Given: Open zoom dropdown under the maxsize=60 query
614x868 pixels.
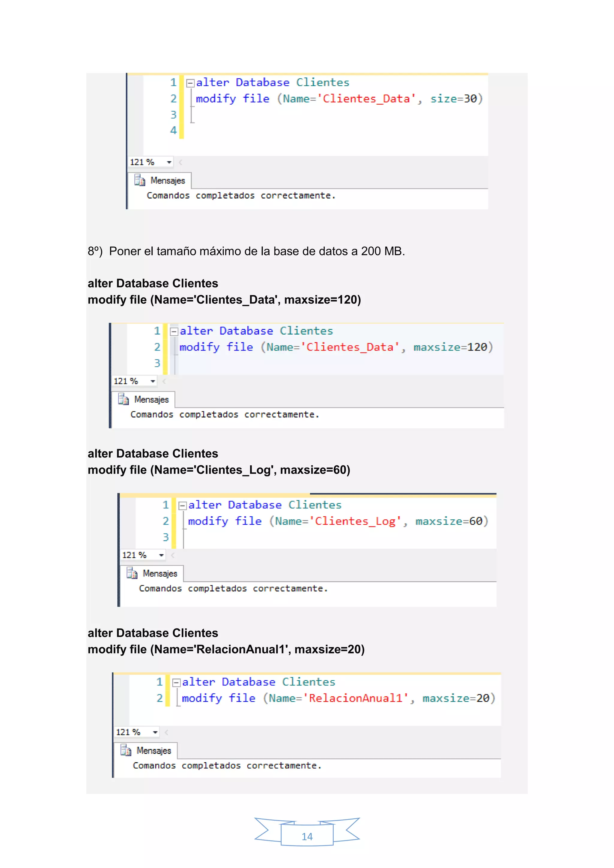Looking at the screenshot, I should (x=161, y=555).
